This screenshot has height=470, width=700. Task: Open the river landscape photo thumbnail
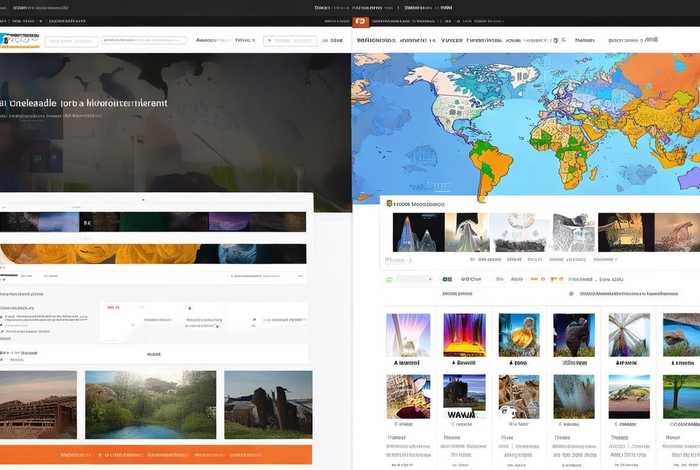150,404
